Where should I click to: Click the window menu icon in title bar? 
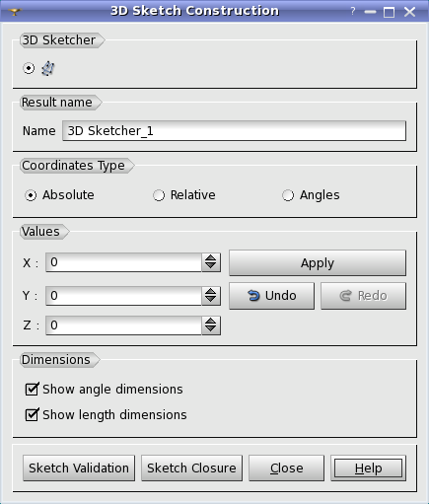15,12
